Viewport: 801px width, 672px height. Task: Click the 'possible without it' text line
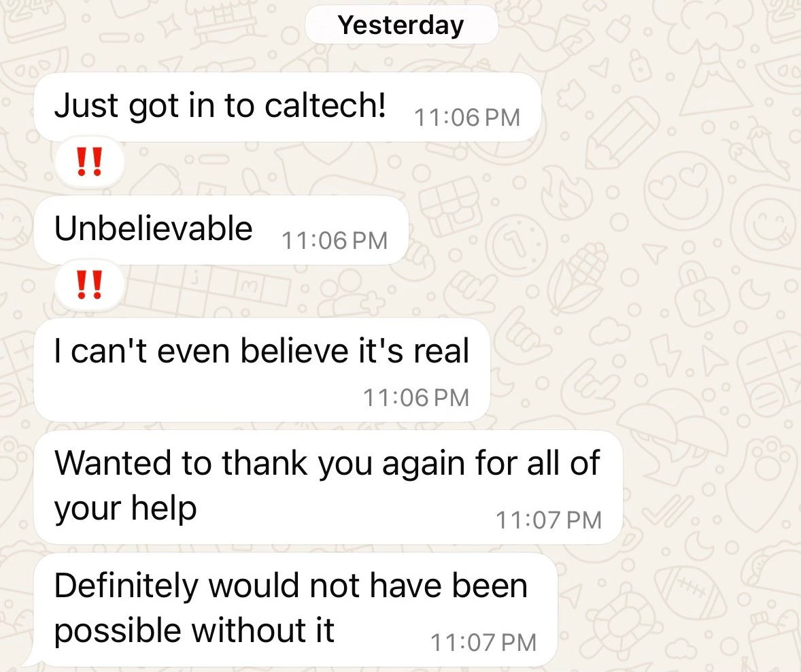[194, 630]
